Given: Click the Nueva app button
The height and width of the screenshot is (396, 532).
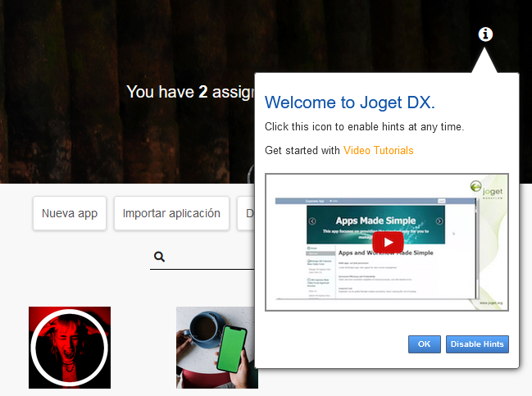Looking at the screenshot, I should coord(70,213).
